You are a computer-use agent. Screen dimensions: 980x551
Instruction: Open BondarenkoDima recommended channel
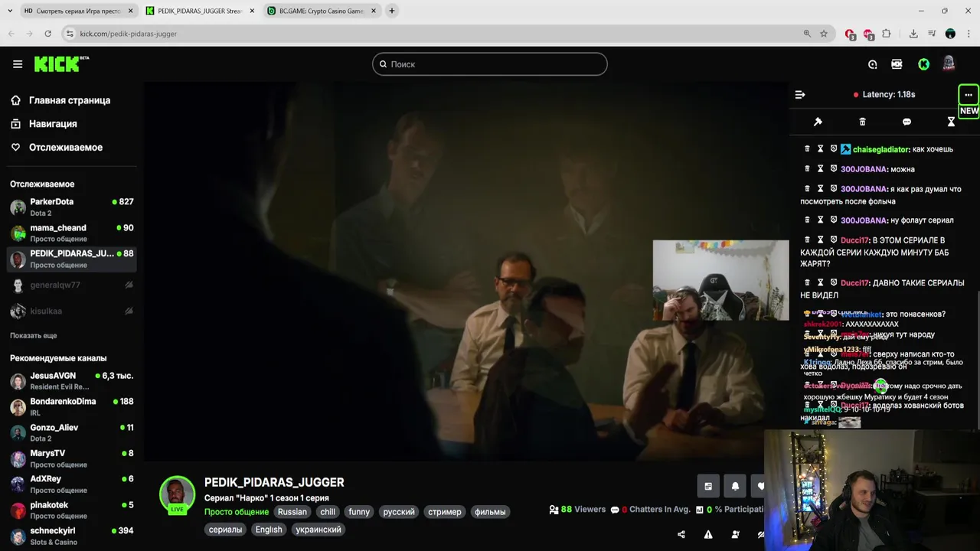coord(72,407)
